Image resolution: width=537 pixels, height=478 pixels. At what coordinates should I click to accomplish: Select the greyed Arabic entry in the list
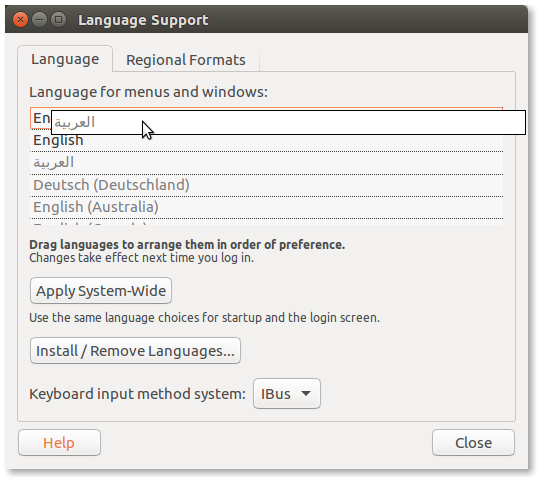click(266, 163)
